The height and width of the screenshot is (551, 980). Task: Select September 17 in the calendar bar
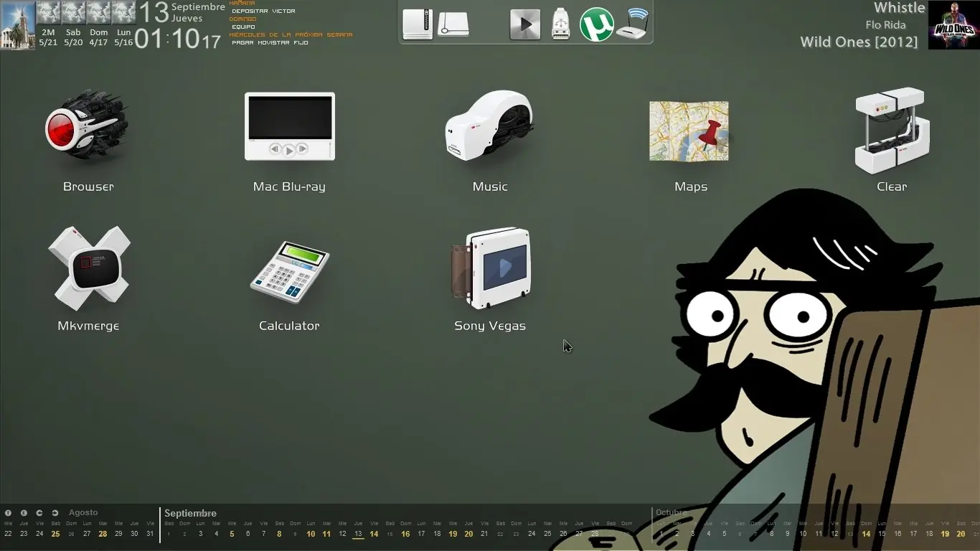pyautogui.click(x=421, y=534)
